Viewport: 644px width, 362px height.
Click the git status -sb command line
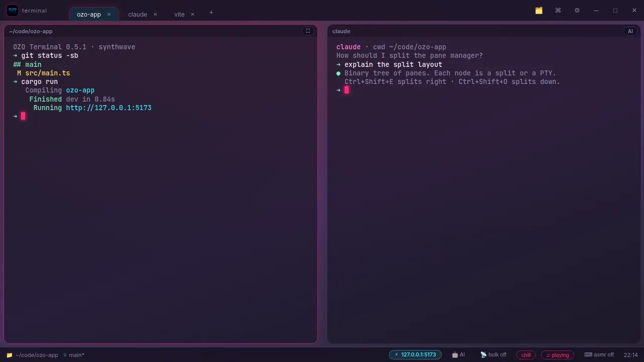46,55
